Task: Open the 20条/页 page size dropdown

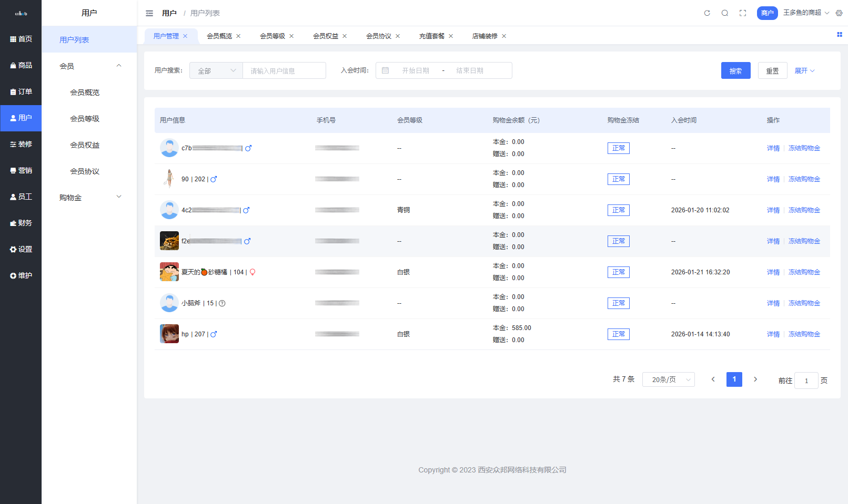Action: click(x=668, y=379)
